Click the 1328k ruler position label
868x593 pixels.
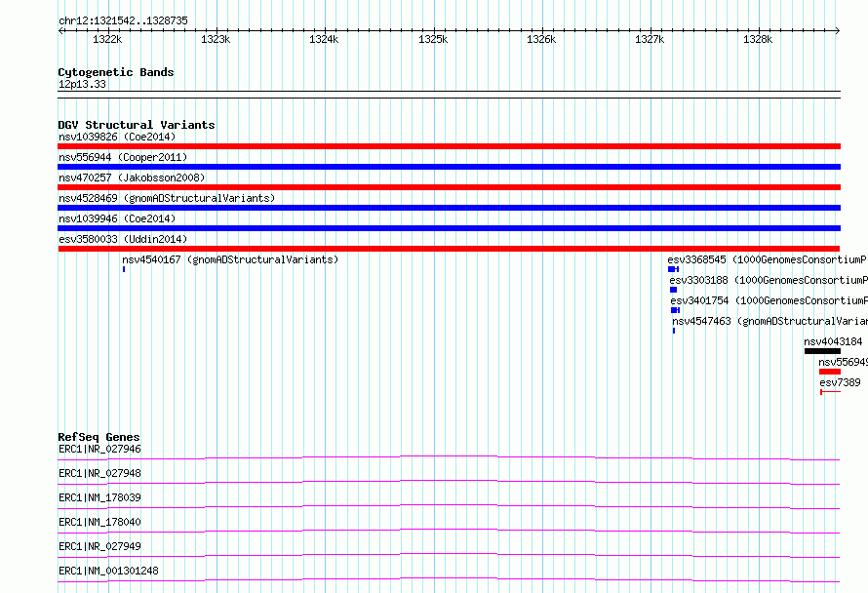[758, 39]
